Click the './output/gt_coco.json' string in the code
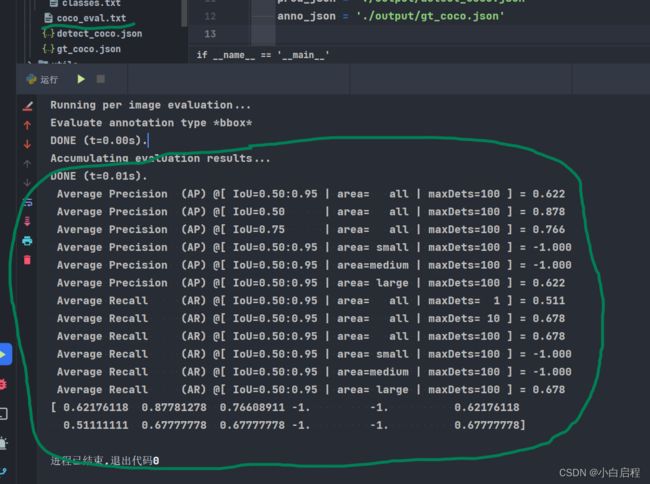The image size is (650, 484). (x=430, y=16)
